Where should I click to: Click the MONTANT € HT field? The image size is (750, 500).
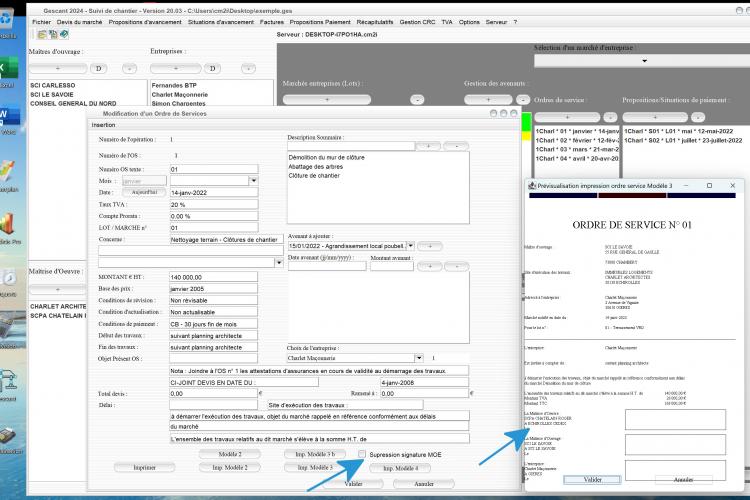(213, 277)
